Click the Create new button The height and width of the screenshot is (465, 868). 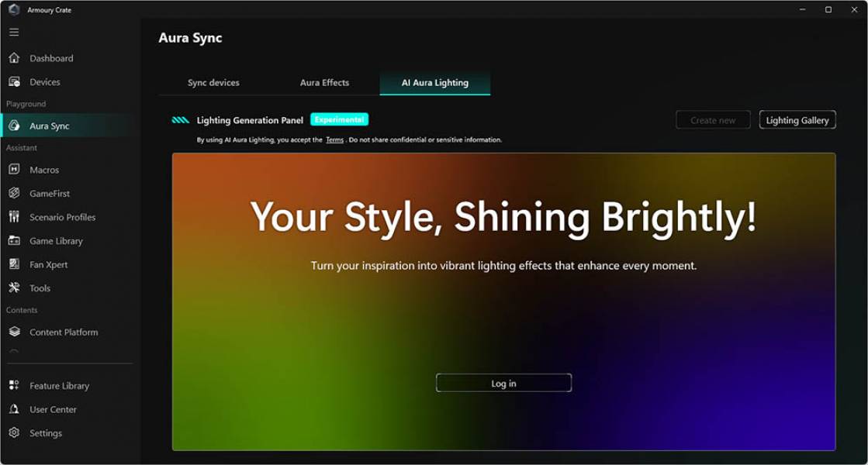pos(713,120)
